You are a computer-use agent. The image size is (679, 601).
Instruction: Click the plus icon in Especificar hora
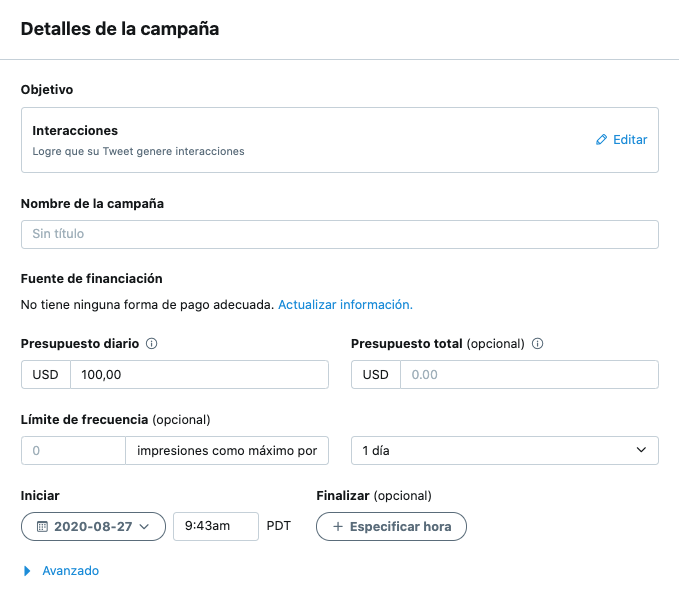click(x=337, y=526)
